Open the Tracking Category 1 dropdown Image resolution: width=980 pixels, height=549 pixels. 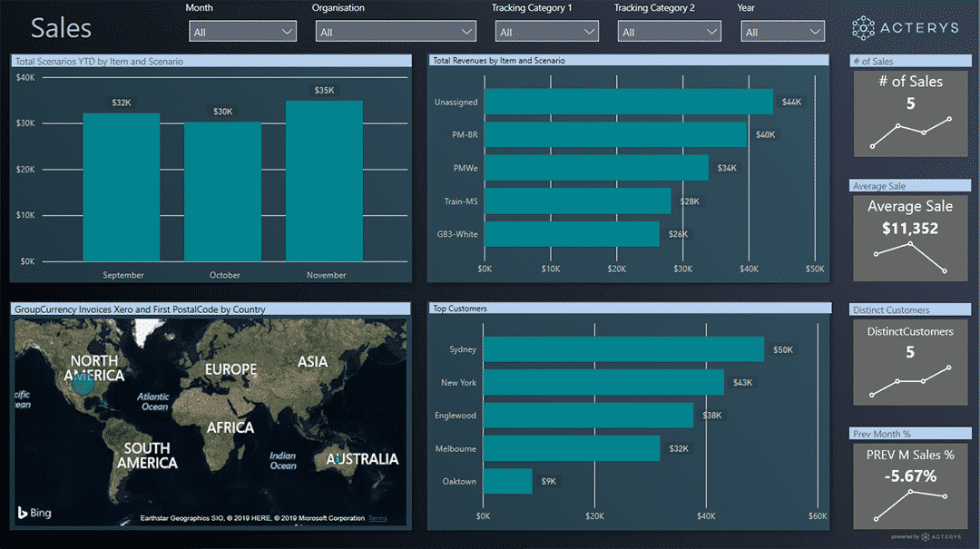tap(547, 32)
